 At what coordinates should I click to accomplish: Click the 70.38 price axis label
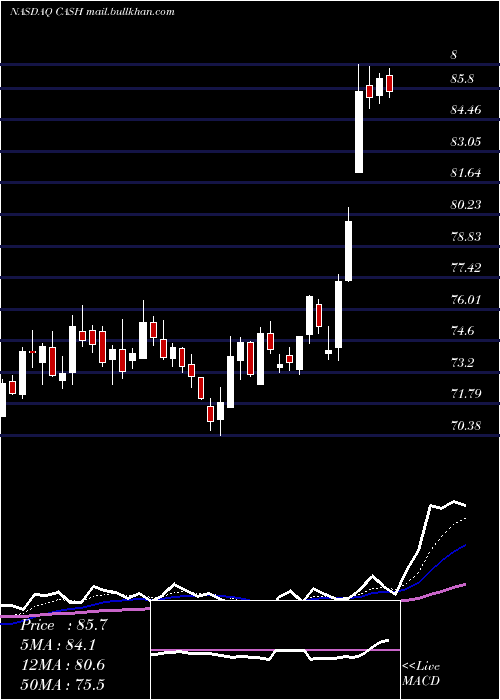point(466,426)
